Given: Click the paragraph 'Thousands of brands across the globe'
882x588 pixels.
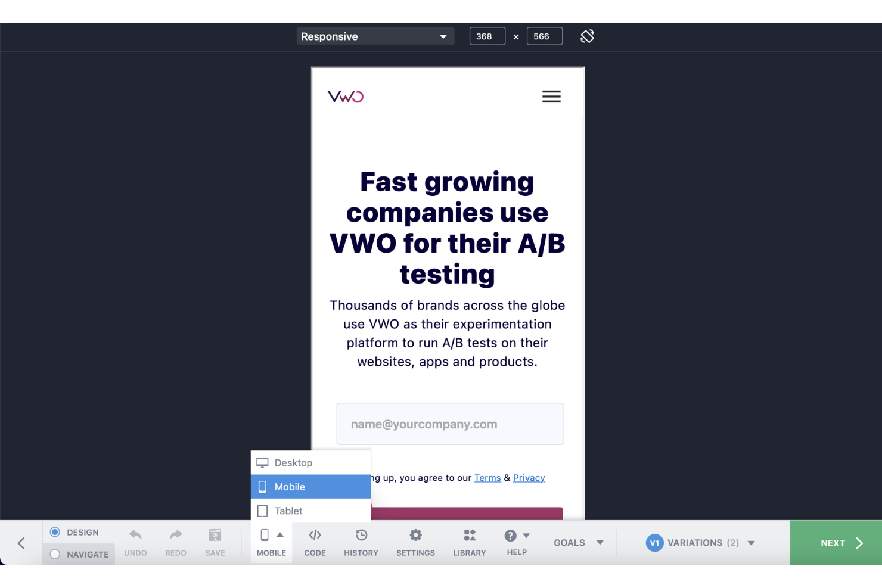Looking at the screenshot, I should pos(448,334).
